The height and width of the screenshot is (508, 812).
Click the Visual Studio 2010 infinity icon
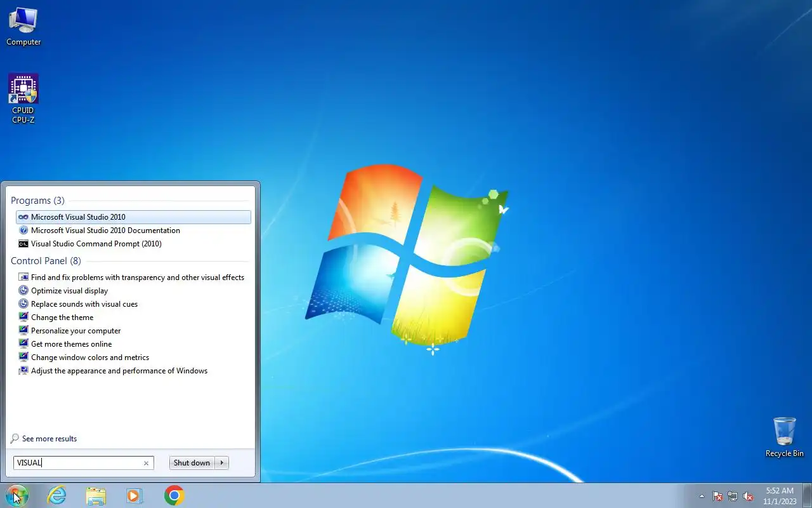point(23,217)
